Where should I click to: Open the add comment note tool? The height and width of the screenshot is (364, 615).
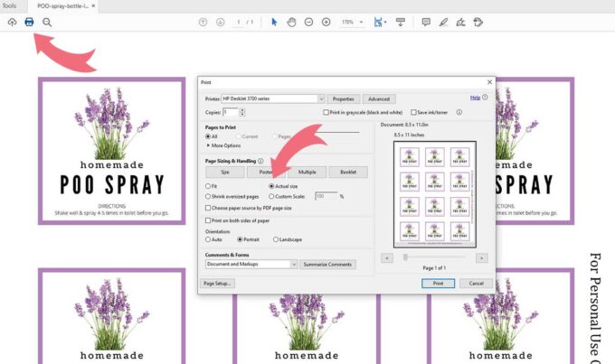[426, 22]
